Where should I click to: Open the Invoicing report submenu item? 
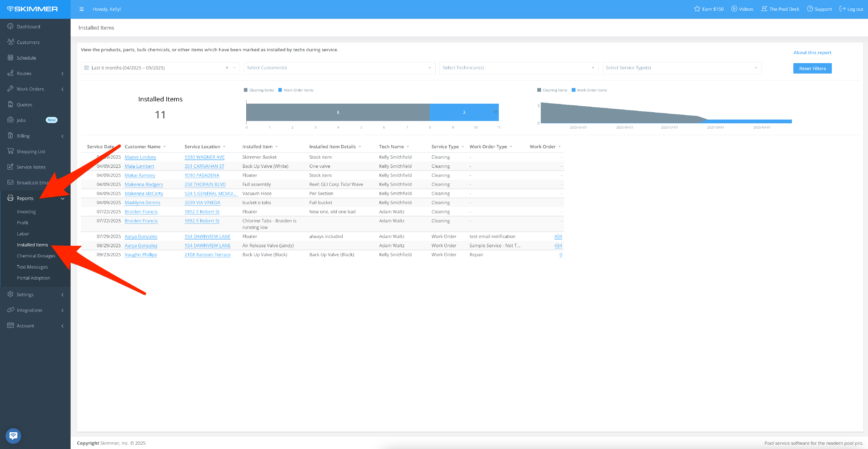click(x=26, y=211)
